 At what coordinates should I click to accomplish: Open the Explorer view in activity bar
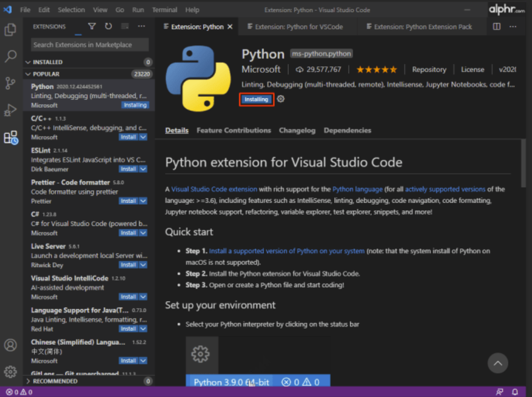point(11,30)
